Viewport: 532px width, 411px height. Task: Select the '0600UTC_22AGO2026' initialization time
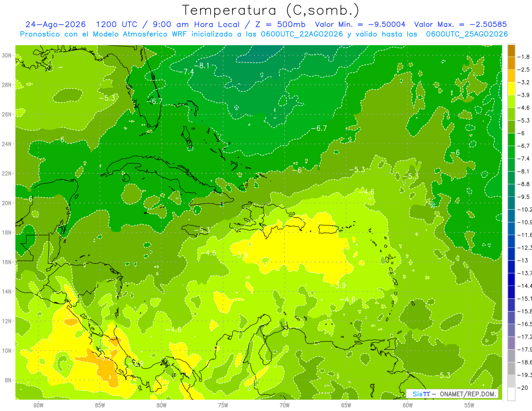click(300, 34)
